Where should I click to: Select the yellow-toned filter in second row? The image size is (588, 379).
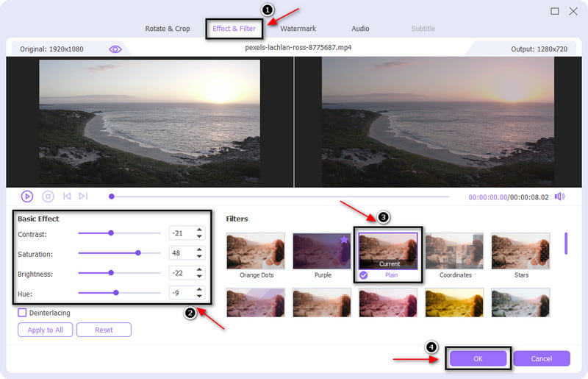[x=454, y=302]
